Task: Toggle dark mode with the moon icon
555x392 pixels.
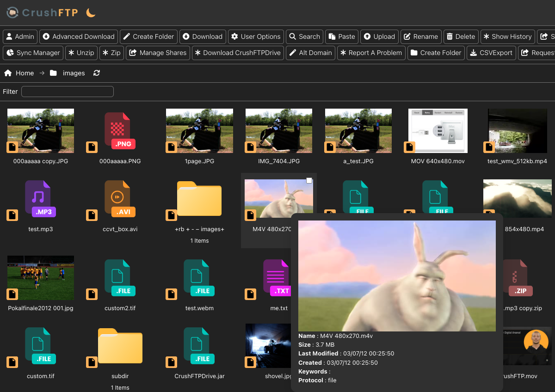Action: coord(91,12)
